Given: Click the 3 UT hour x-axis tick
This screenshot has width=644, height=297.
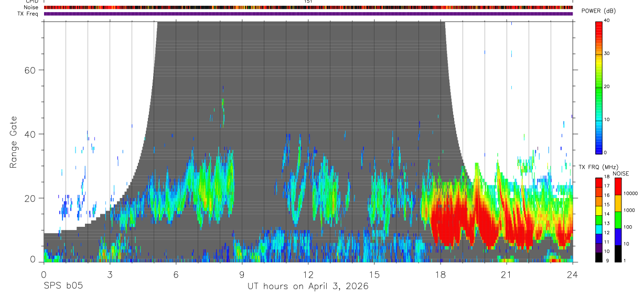Looking at the screenshot, I should pos(110,274).
